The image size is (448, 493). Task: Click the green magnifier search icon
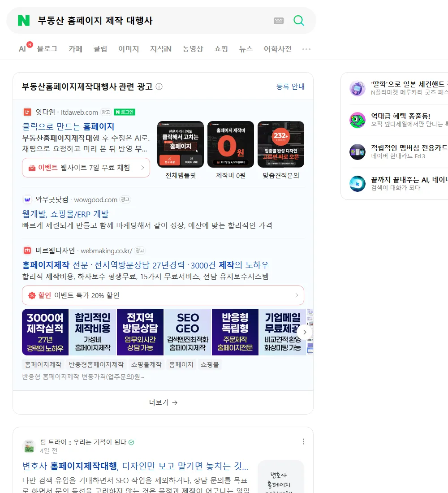click(x=299, y=21)
